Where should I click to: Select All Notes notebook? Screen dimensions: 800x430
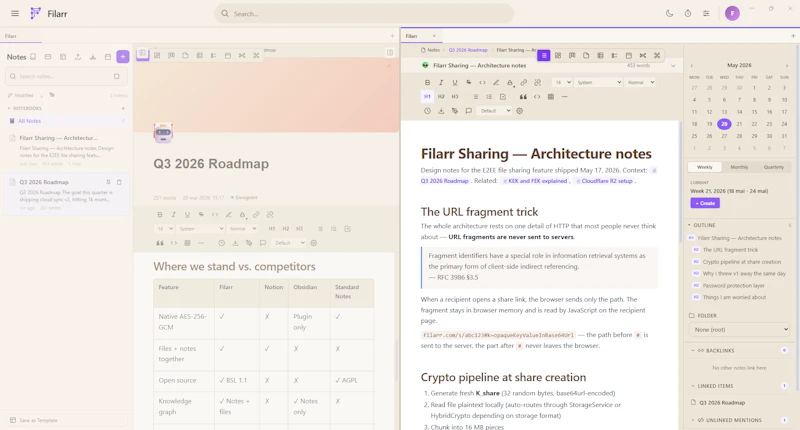pos(66,121)
